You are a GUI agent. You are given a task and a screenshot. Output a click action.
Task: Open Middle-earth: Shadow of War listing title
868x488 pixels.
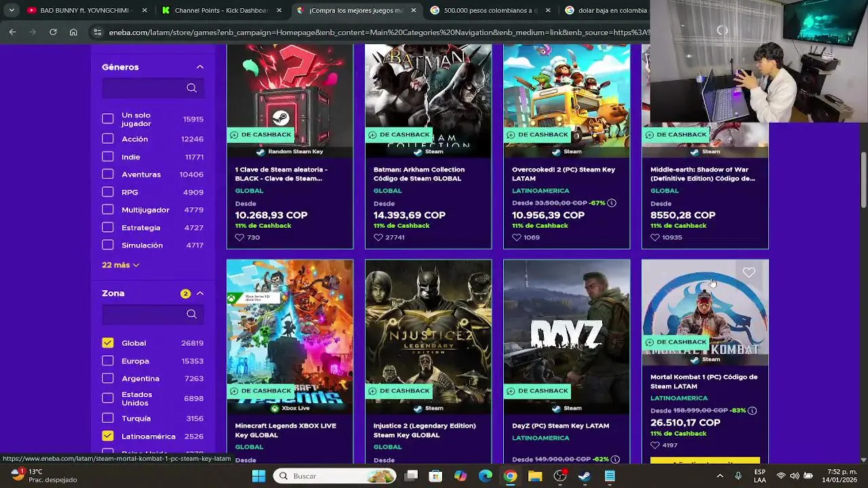click(x=703, y=174)
